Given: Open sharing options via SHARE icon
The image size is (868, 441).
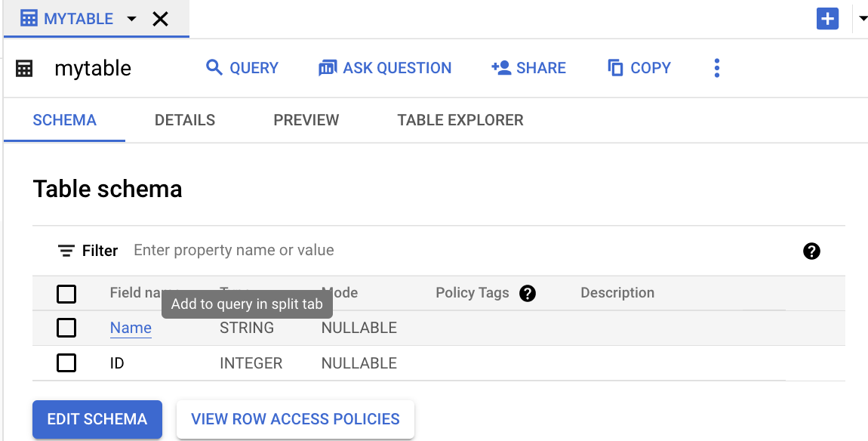Looking at the screenshot, I should point(528,68).
